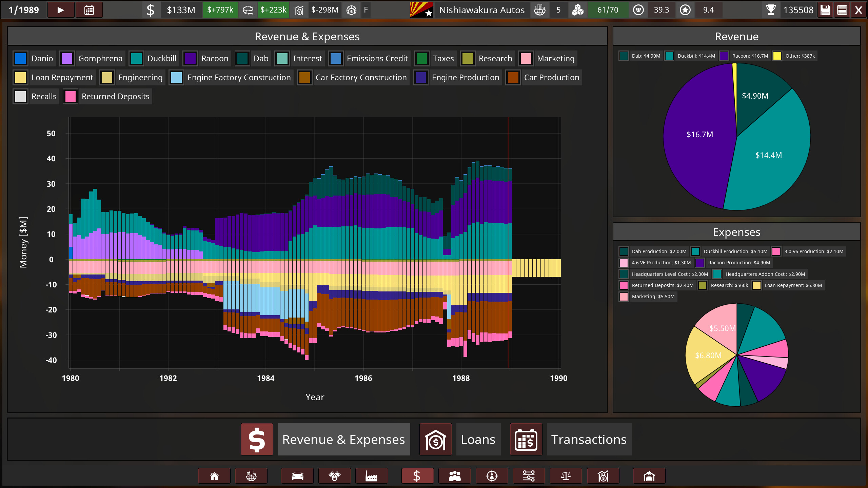868x488 pixels.
Task: Switch to the Loans tab
Action: (478, 439)
